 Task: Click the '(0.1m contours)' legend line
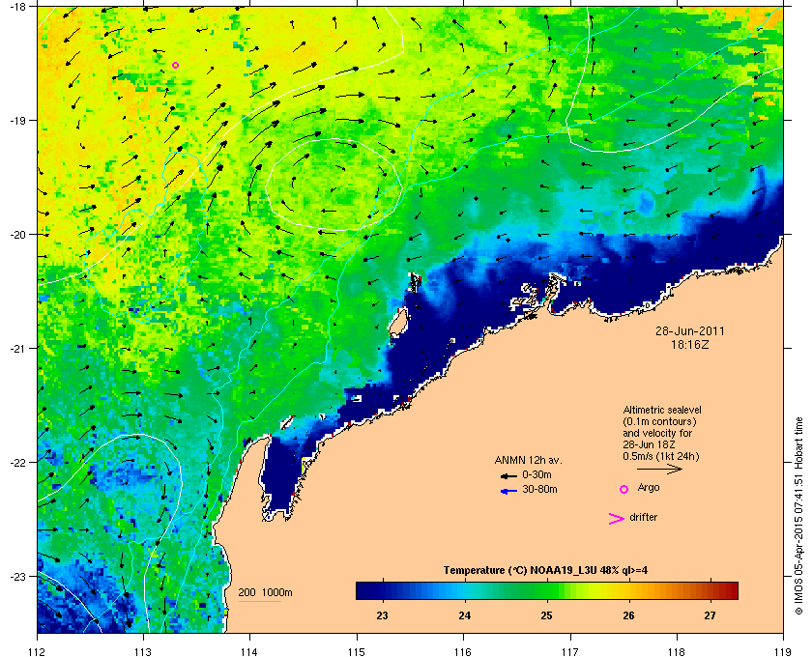[x=659, y=421]
